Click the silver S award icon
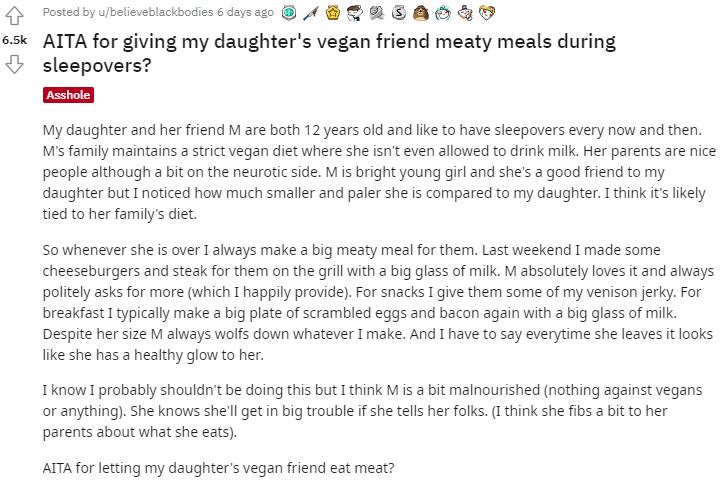The image size is (724, 483). click(x=398, y=13)
